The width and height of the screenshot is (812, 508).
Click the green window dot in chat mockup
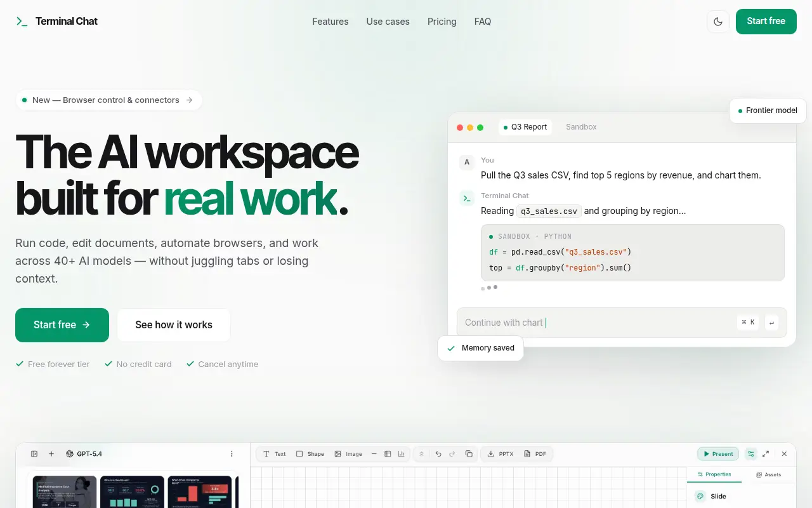pos(480,128)
